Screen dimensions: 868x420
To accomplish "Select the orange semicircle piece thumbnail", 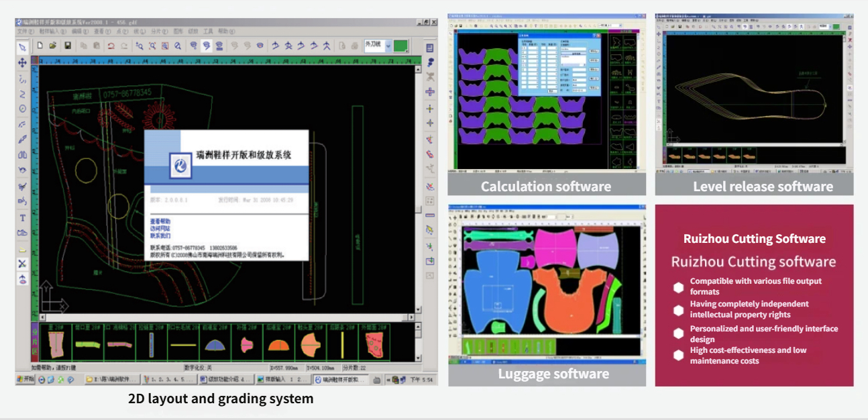I will pos(277,346).
